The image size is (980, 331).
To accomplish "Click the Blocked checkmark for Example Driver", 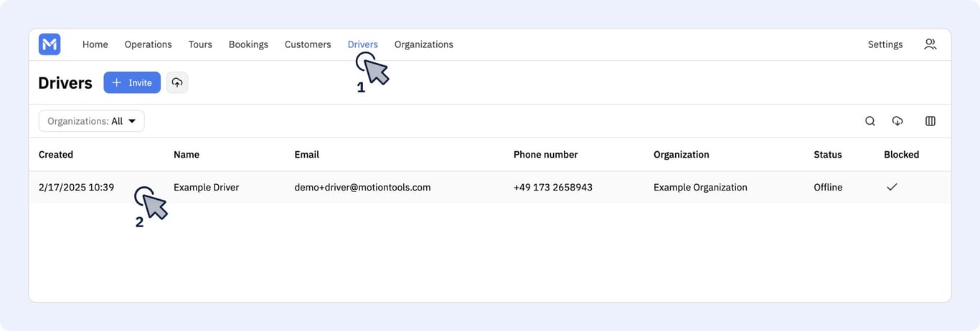I will click(892, 187).
